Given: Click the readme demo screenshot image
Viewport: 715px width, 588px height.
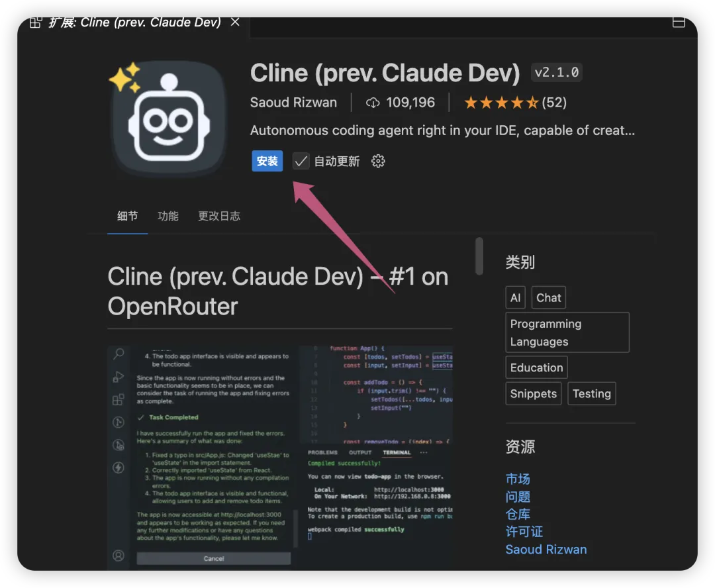Looking at the screenshot, I should 281,458.
